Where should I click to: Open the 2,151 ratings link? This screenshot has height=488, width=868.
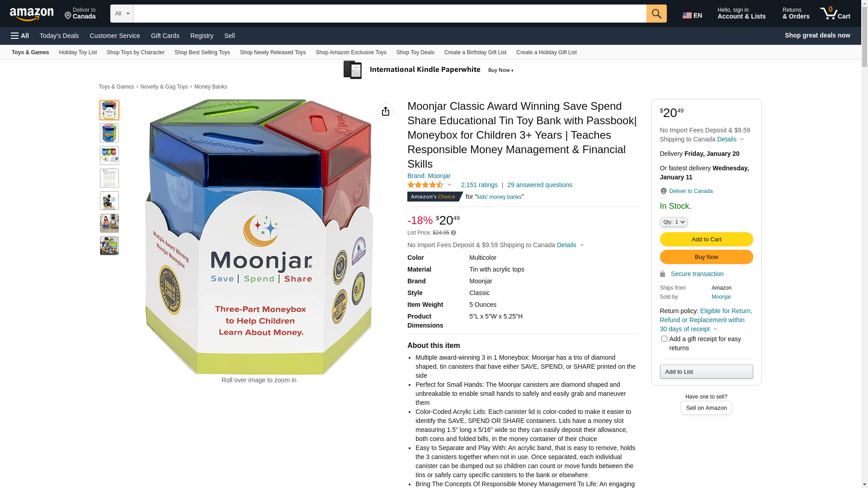click(479, 185)
